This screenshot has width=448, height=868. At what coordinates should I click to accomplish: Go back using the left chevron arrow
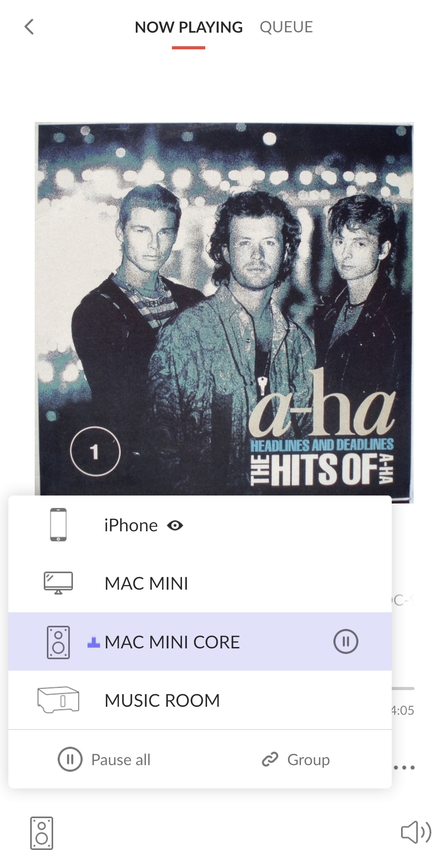29,27
